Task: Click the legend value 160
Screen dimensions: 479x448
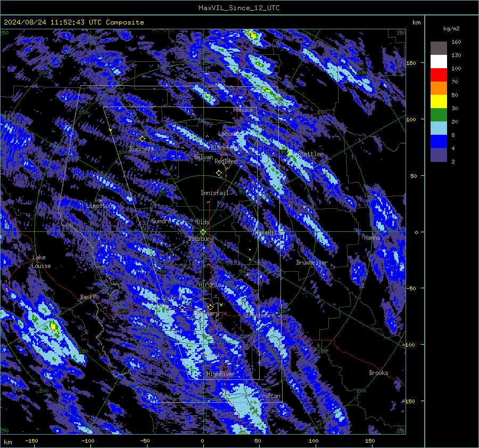Action: point(456,42)
